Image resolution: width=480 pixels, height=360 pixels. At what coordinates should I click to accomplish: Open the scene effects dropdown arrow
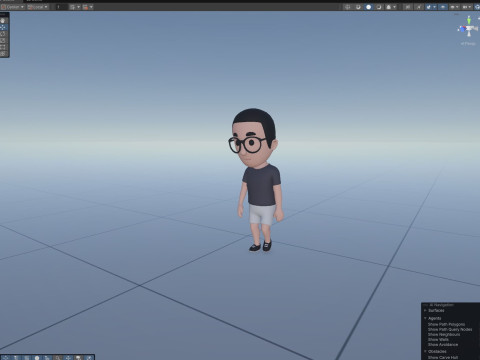434,7
